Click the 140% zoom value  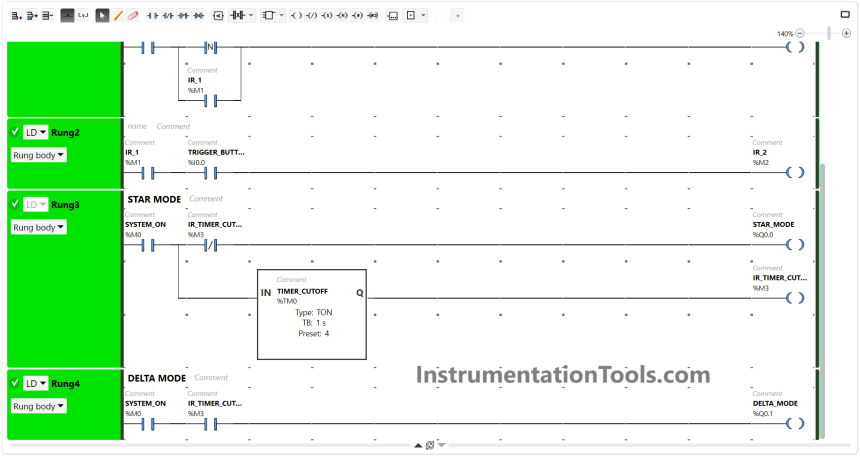click(785, 34)
